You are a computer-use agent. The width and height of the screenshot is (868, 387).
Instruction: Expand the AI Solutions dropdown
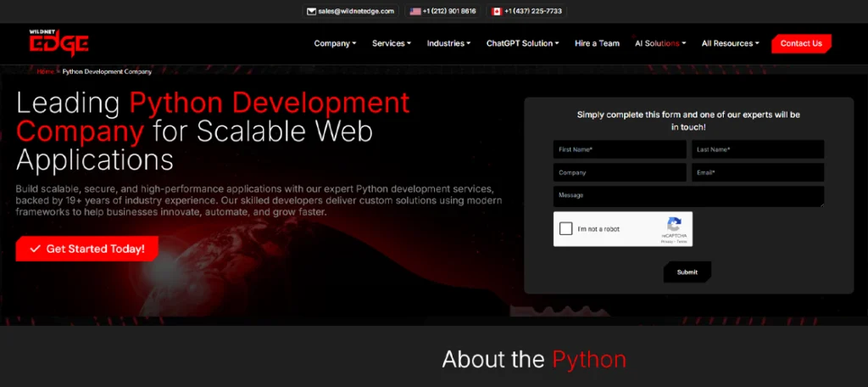pos(660,43)
